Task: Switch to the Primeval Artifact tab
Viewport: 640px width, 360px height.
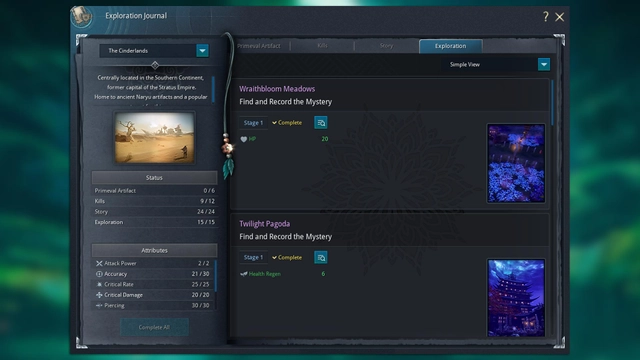Action: [x=259, y=46]
